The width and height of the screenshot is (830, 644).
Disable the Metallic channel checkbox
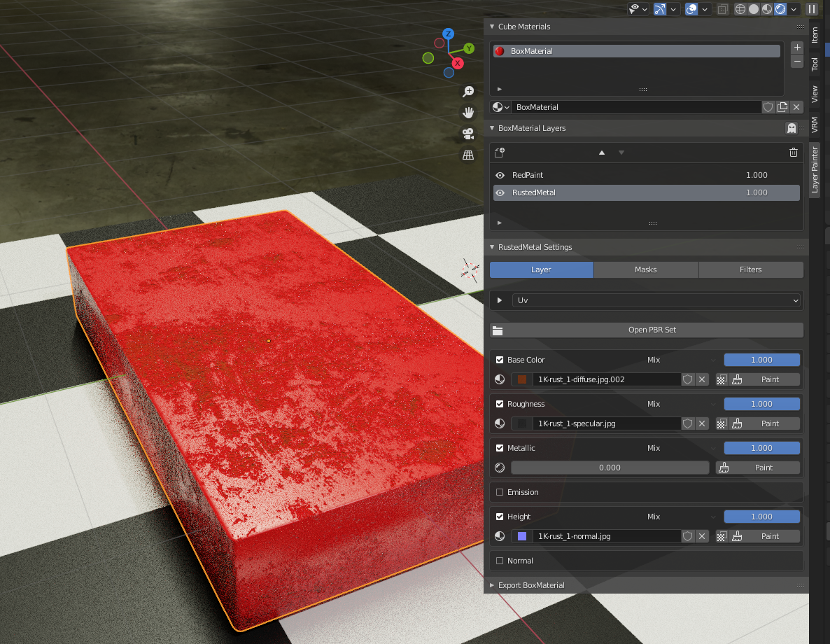click(x=500, y=447)
